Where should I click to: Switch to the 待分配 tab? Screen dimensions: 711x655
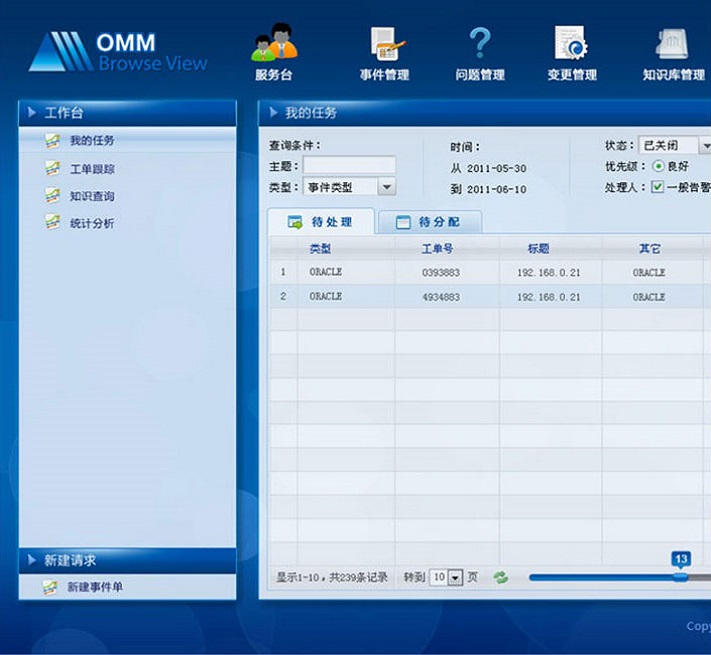(x=429, y=222)
